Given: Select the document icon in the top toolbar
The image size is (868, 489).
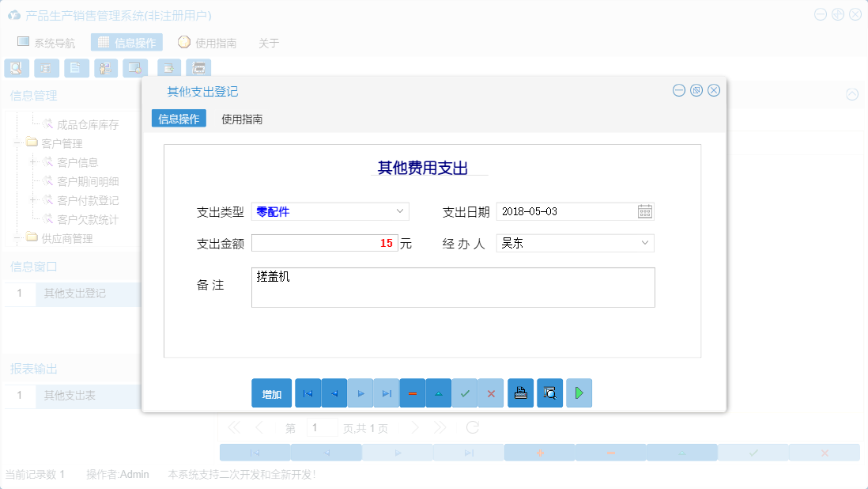Looking at the screenshot, I should 76,68.
